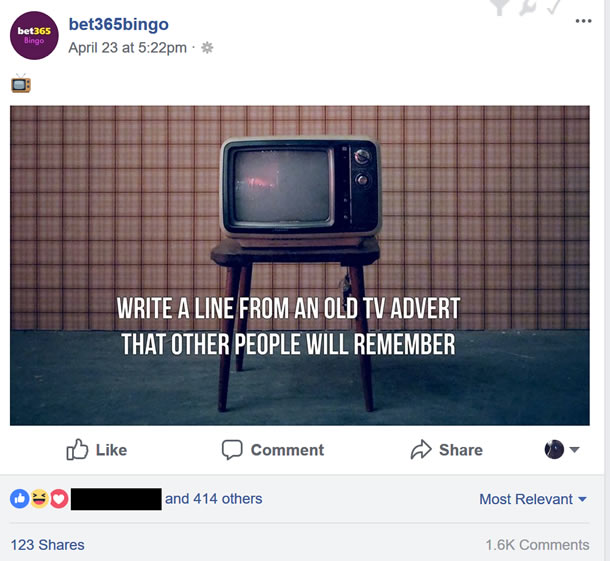Viewport: 610px width, 561px height.
Task: Click the Haha laughing reaction icon
Action: tap(39, 499)
